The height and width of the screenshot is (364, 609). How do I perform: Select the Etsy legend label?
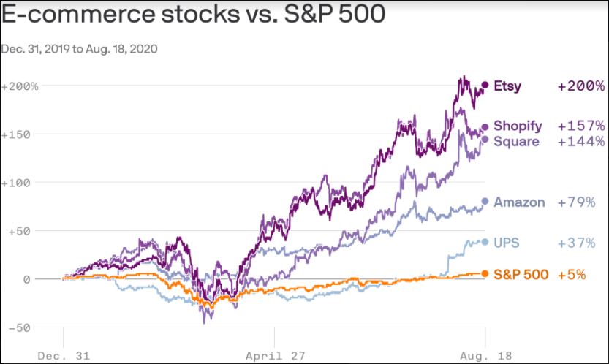coord(507,86)
